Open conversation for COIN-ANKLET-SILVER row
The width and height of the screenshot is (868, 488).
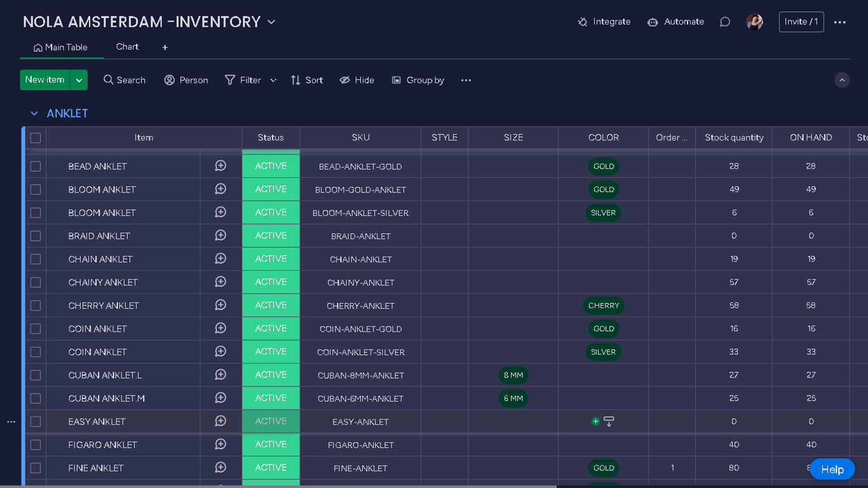[220, 351]
